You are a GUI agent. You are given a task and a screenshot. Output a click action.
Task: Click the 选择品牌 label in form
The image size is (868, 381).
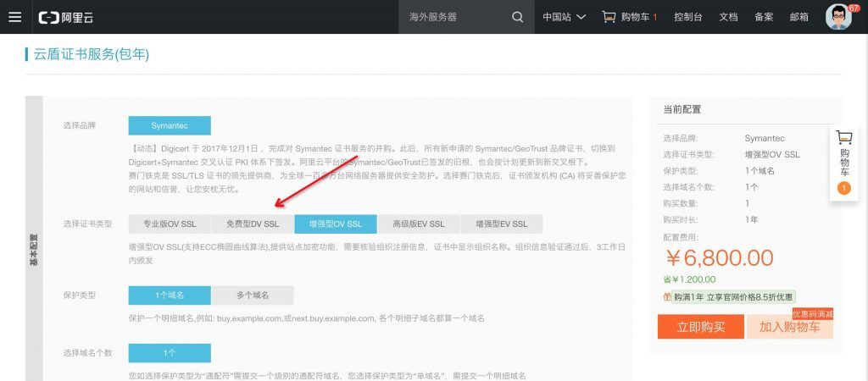[79, 125]
